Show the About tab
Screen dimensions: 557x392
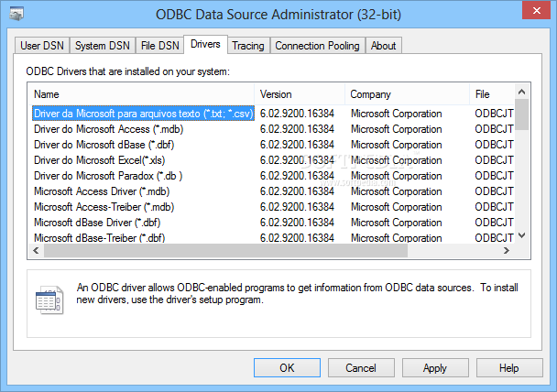(383, 46)
